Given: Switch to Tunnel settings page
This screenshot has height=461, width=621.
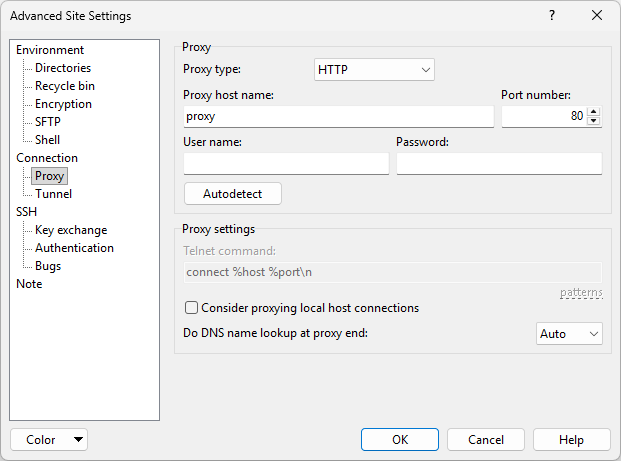Looking at the screenshot, I should point(53,194).
